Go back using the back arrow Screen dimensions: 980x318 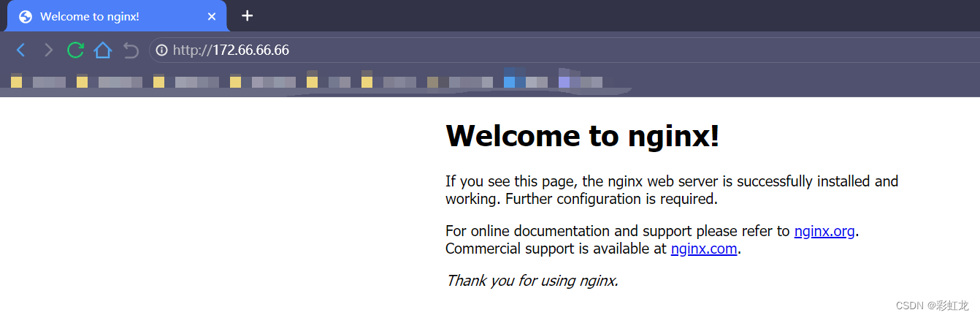pos(20,50)
